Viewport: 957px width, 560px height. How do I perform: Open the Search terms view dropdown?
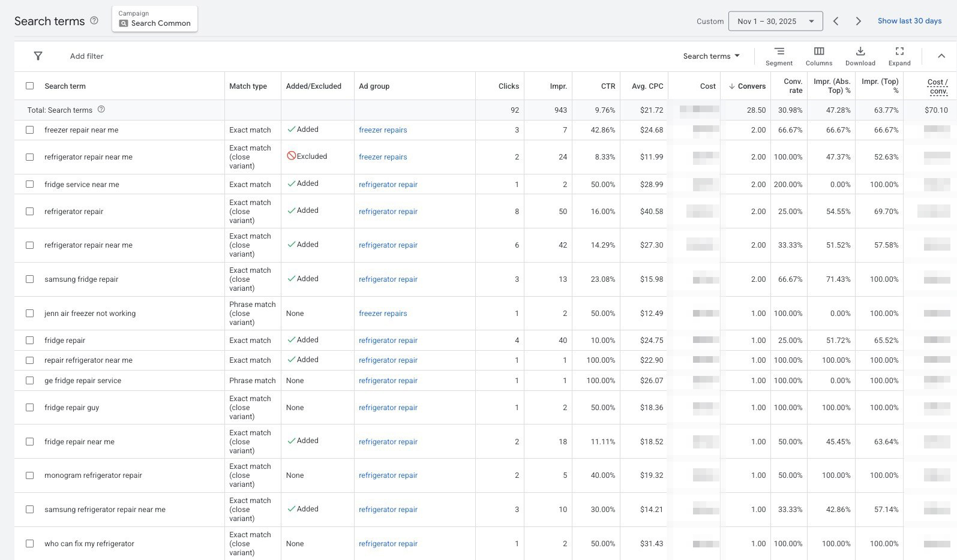tap(711, 56)
